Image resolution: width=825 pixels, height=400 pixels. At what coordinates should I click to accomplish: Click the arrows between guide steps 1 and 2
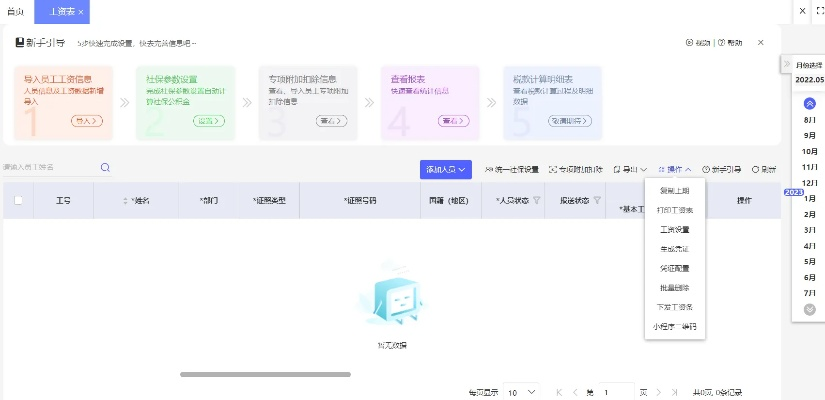tap(124, 103)
